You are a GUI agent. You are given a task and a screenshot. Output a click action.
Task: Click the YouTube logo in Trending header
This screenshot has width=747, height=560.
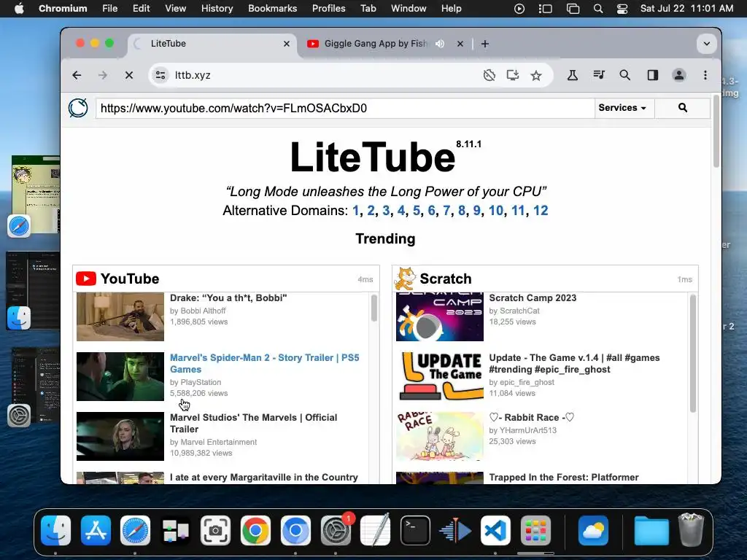click(86, 279)
